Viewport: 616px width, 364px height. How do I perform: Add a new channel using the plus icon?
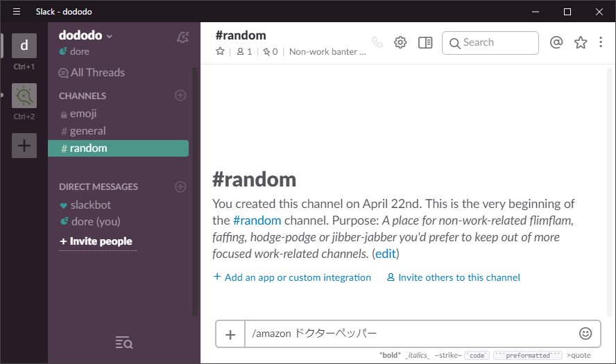(180, 96)
